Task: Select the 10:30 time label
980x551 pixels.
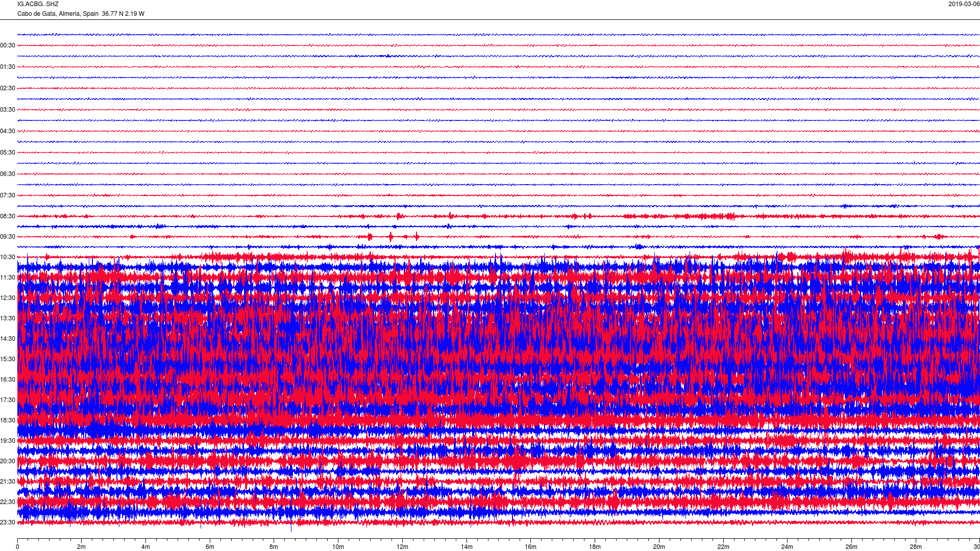Action: (x=8, y=257)
